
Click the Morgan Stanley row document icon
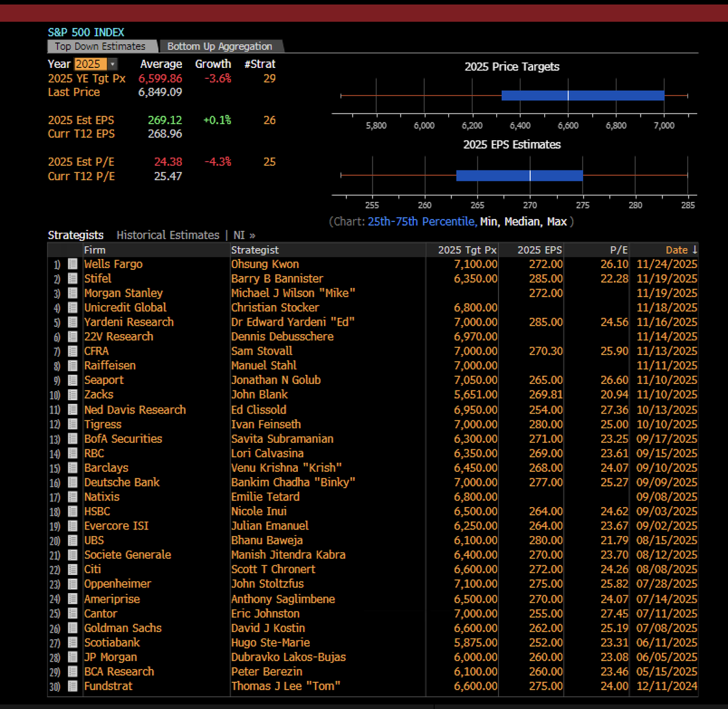coord(73,293)
